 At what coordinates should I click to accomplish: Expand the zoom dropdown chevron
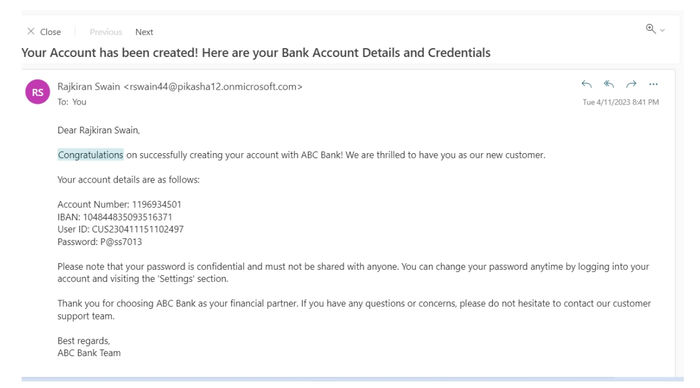(x=662, y=30)
